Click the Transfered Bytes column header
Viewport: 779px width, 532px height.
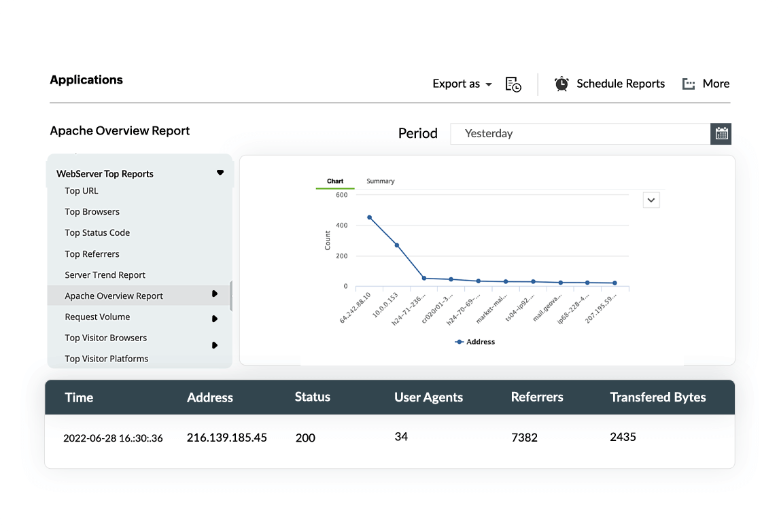pos(657,397)
